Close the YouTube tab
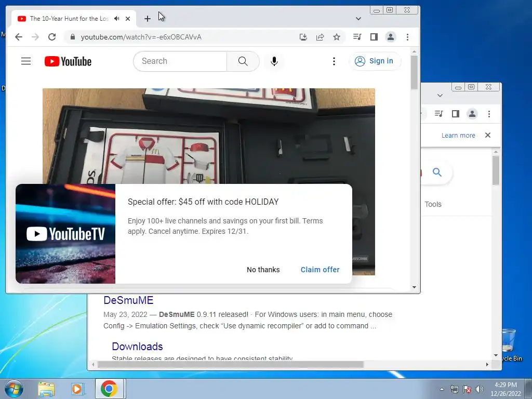Screen dimensions: 532x399 (128, 19)
